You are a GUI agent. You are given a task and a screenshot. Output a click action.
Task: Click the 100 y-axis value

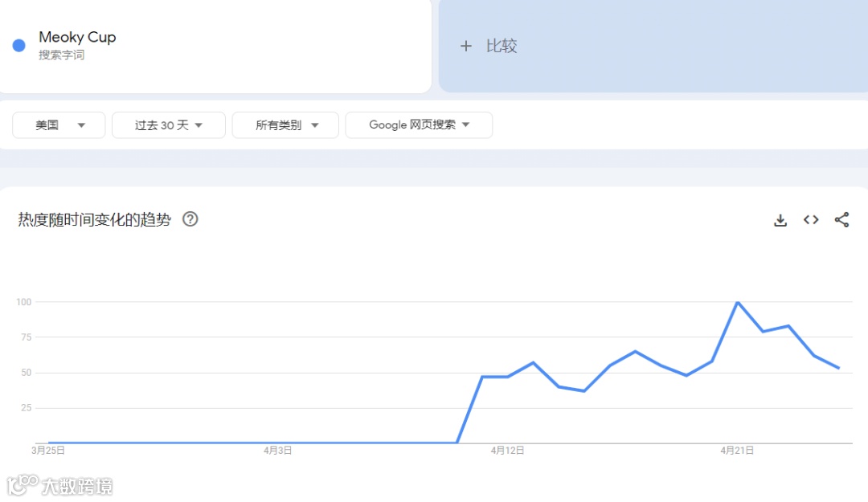click(24, 302)
